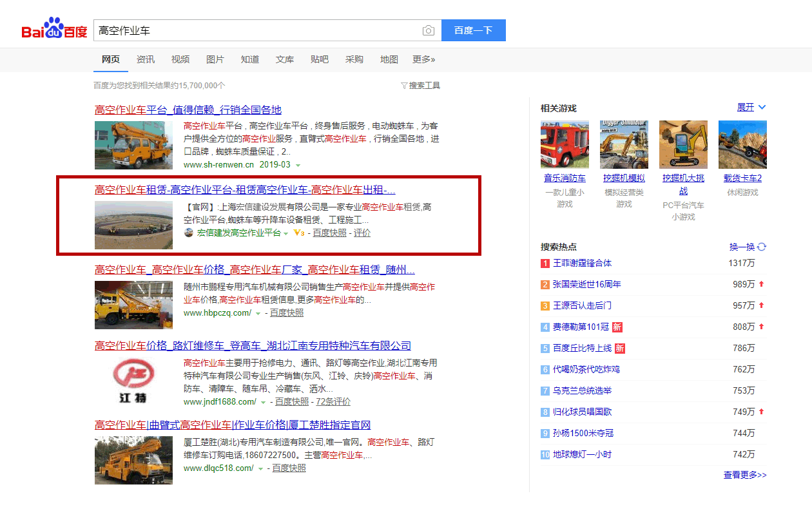
Task: Click the 百度一下 search button
Action: (474, 30)
